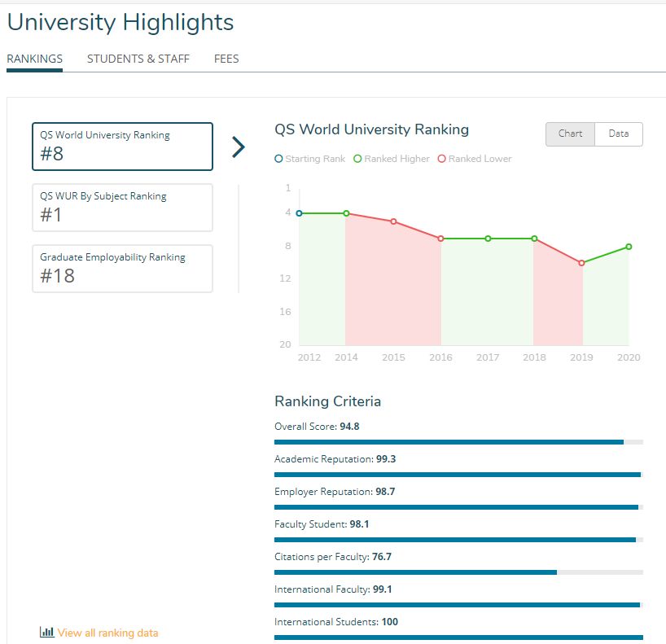Click the 2016 data point on chart
This screenshot has height=644, width=666.
tap(441, 239)
